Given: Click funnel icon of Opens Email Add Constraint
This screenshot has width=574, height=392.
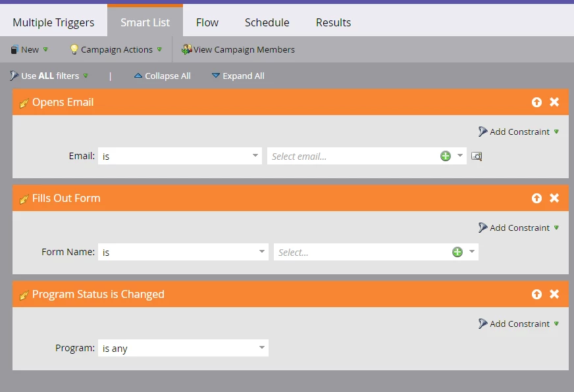Looking at the screenshot, I should tap(483, 132).
